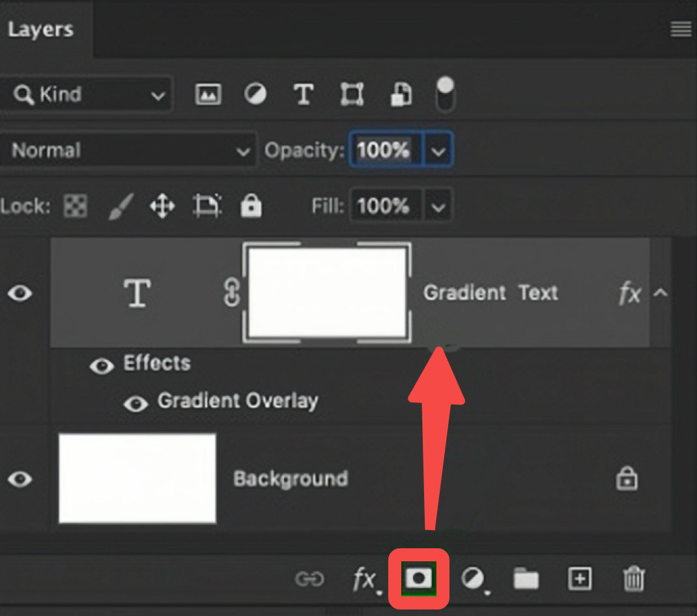Hide the Background layer
Image resolution: width=697 pixels, height=616 pixels.
coord(20,479)
